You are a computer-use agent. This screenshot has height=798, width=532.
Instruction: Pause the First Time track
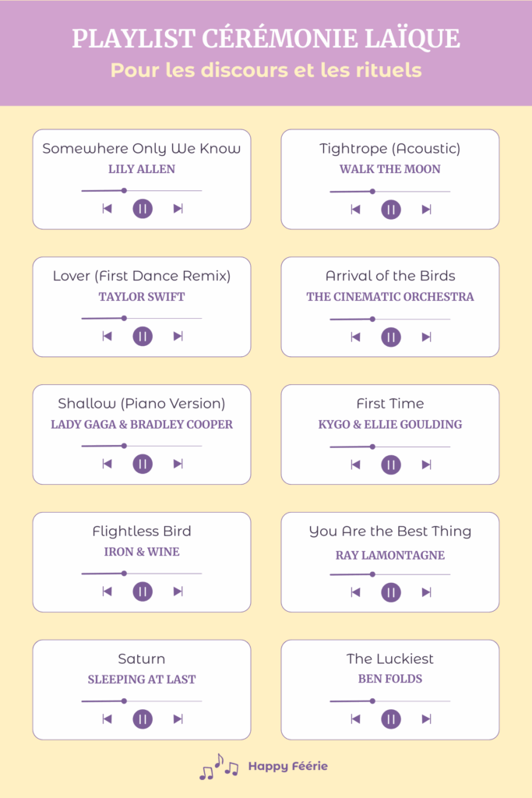(390, 465)
